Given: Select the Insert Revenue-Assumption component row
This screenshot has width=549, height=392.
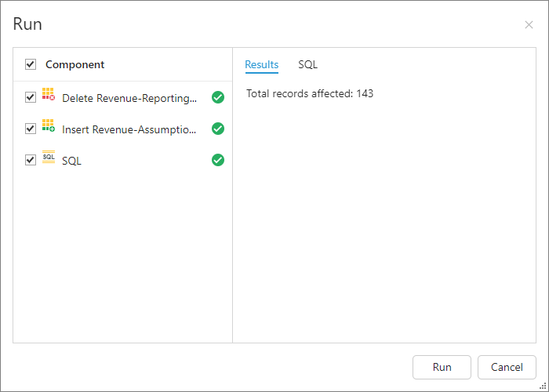Looking at the screenshot, I should [x=129, y=129].
